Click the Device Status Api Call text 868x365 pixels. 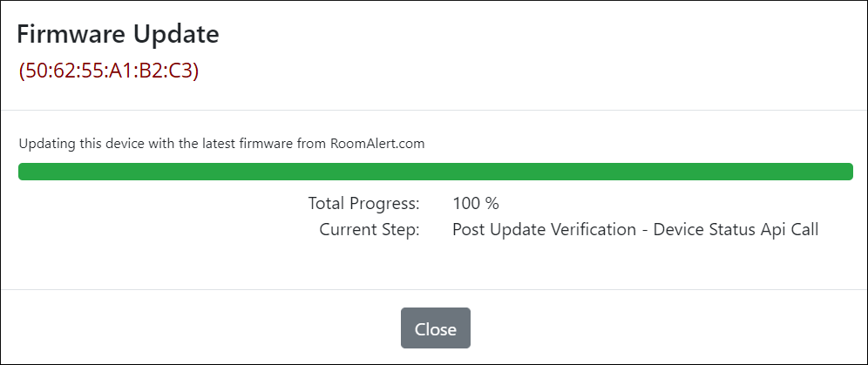tap(736, 230)
